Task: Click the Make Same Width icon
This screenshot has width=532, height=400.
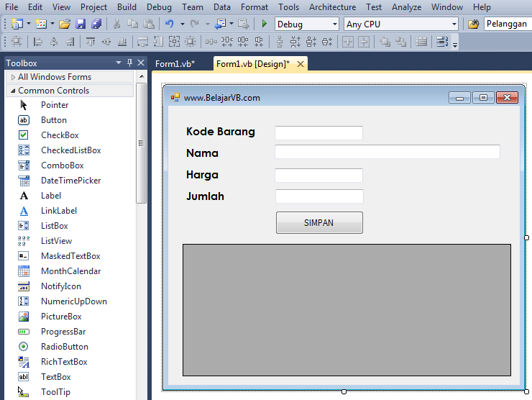Action: pyautogui.click(x=142, y=42)
